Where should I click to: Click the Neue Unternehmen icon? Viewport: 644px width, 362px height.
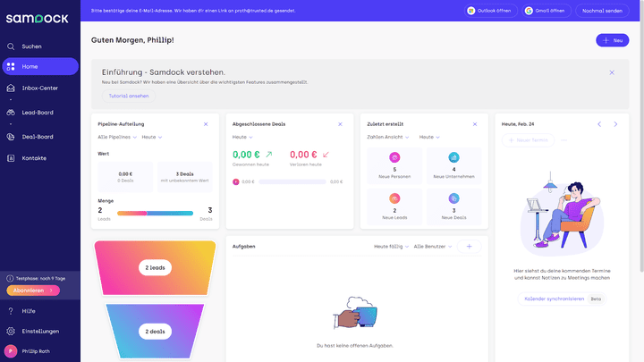(x=453, y=157)
